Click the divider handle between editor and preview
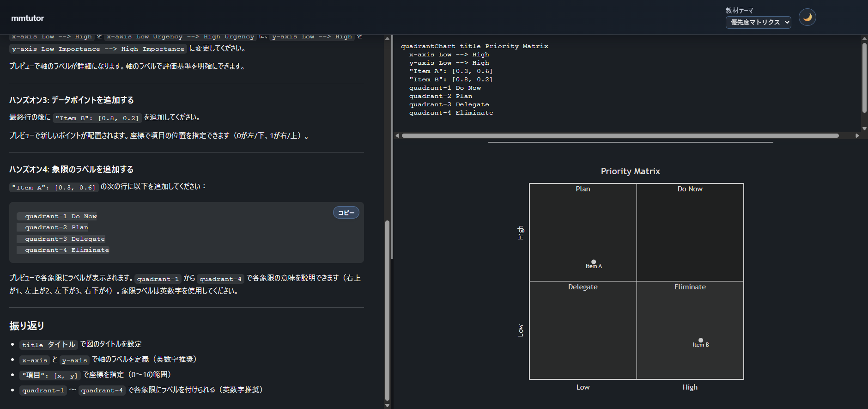The height and width of the screenshot is (409, 868). pos(630,142)
